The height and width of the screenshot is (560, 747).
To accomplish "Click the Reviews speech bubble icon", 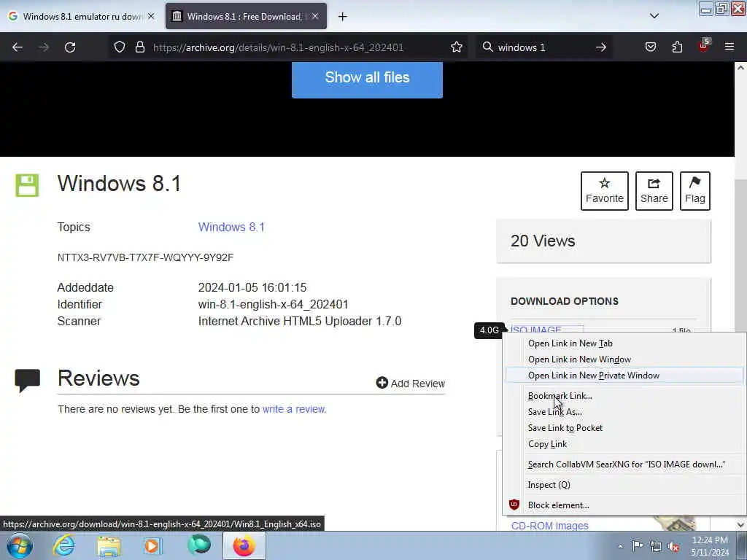I will [x=27, y=380].
